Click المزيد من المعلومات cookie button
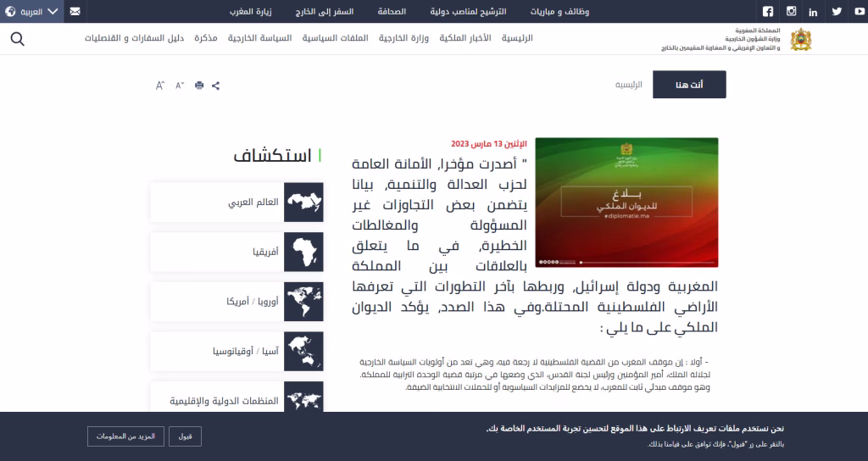Screen dimensions: 868x461 tap(125, 436)
